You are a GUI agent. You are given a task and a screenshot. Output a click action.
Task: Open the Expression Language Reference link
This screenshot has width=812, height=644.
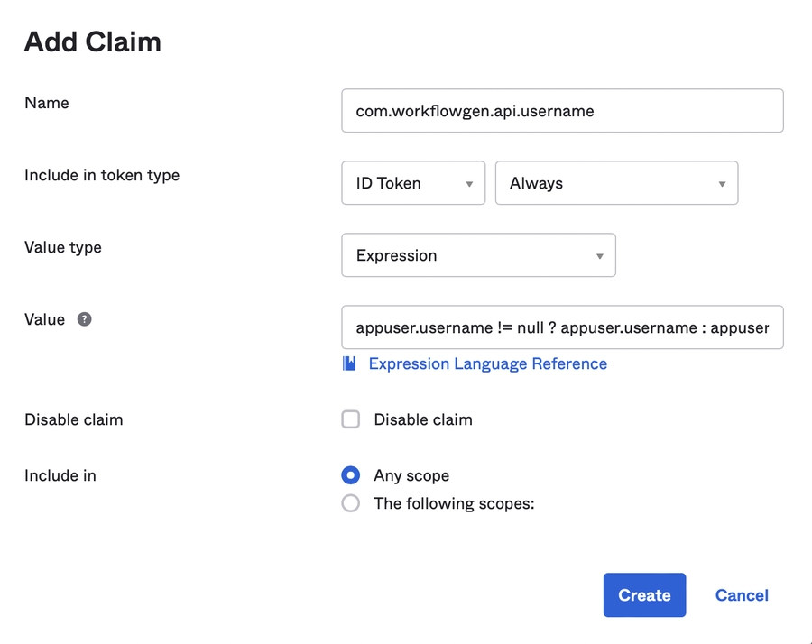(487, 363)
